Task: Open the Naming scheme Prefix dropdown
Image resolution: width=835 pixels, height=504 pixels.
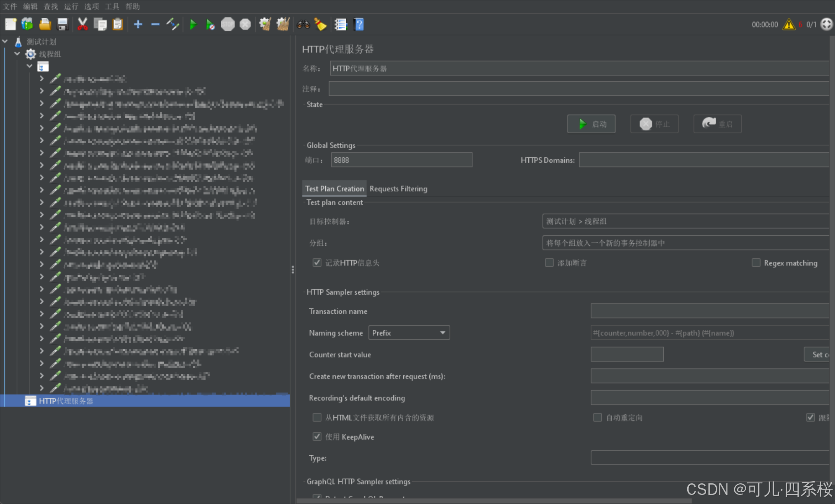Action: [409, 333]
